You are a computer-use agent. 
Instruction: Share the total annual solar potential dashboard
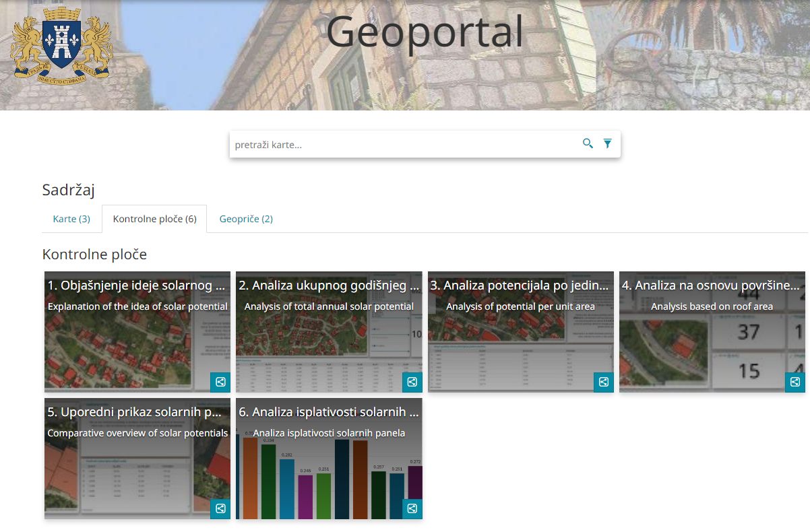pos(412,382)
